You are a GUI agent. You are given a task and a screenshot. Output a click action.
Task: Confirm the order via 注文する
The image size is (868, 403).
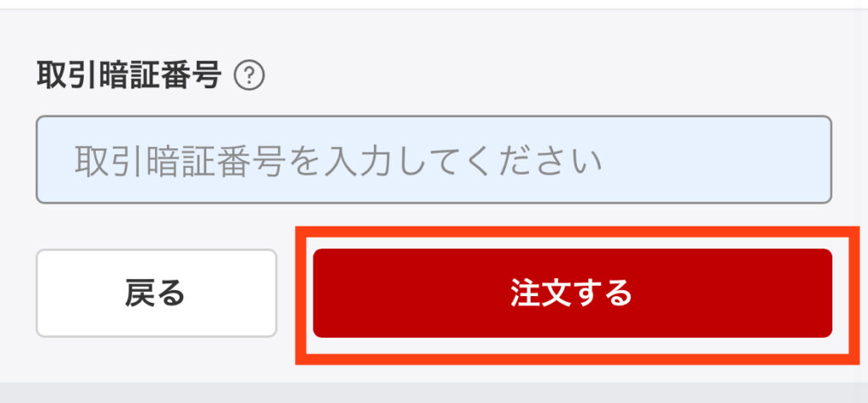click(572, 293)
